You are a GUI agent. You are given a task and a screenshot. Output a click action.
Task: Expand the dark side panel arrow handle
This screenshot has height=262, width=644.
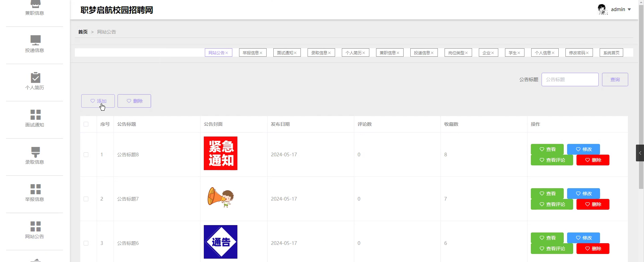pos(640,153)
